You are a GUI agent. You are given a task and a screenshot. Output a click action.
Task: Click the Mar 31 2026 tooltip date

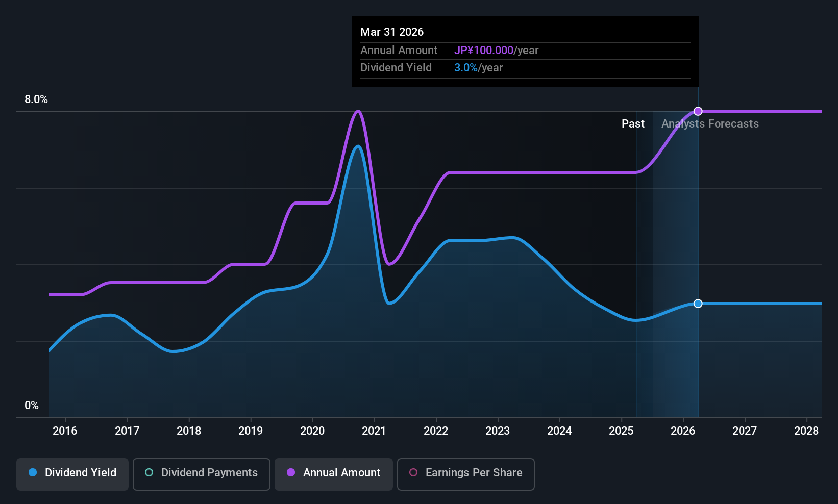point(392,32)
